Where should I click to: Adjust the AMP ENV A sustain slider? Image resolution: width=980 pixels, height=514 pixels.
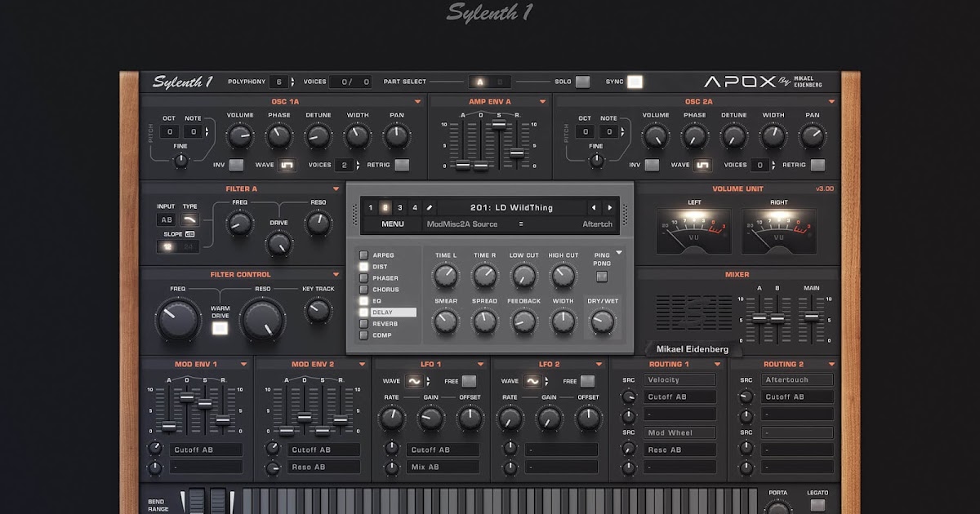(498, 124)
